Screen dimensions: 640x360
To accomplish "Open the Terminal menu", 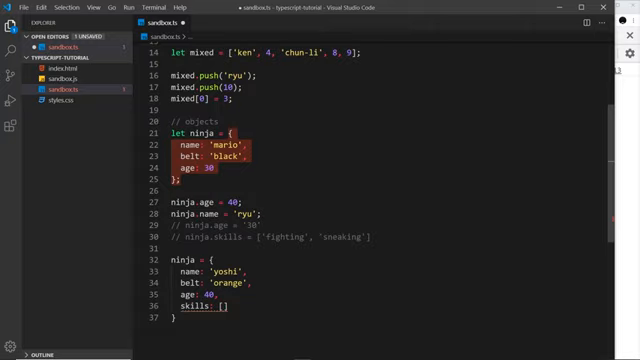I will 154,7.
